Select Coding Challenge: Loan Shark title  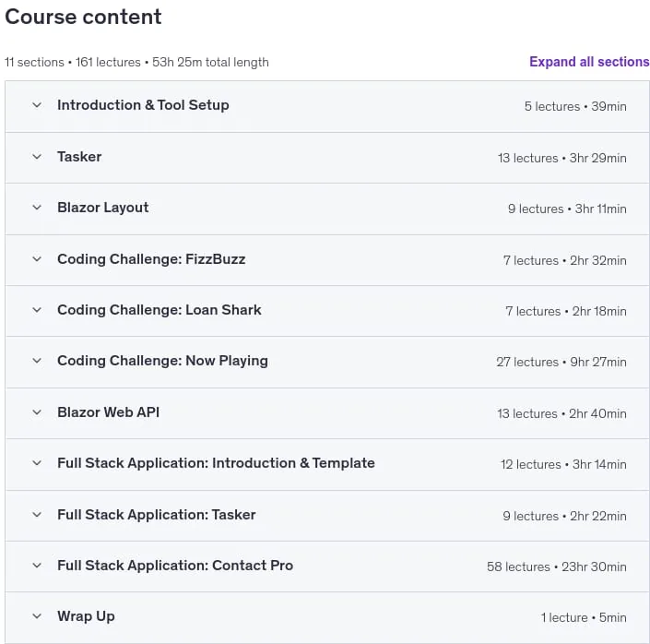[160, 310]
